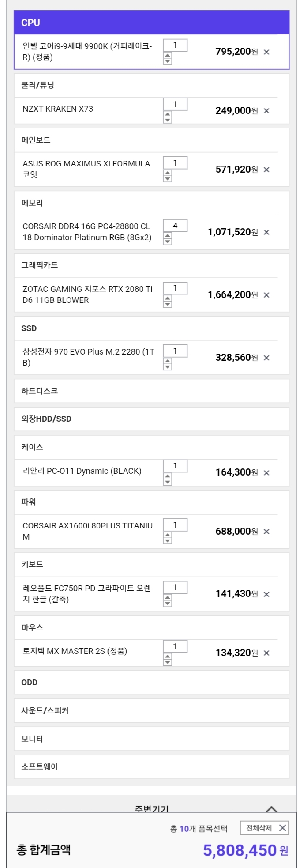Remove Samsung 970 EVO Plus SSD
The image size is (300, 868).
266,358
